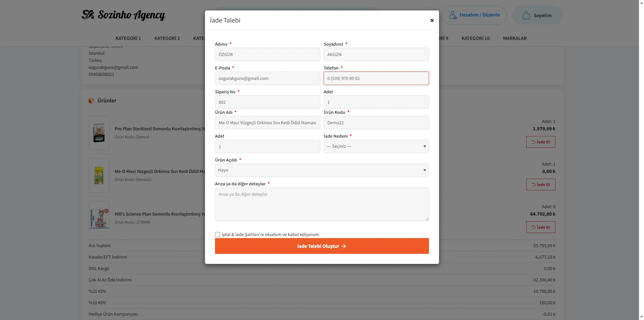This screenshot has width=644, height=320.
Task: Open the Me-O cat treat product thumbnail
Action: click(x=99, y=176)
